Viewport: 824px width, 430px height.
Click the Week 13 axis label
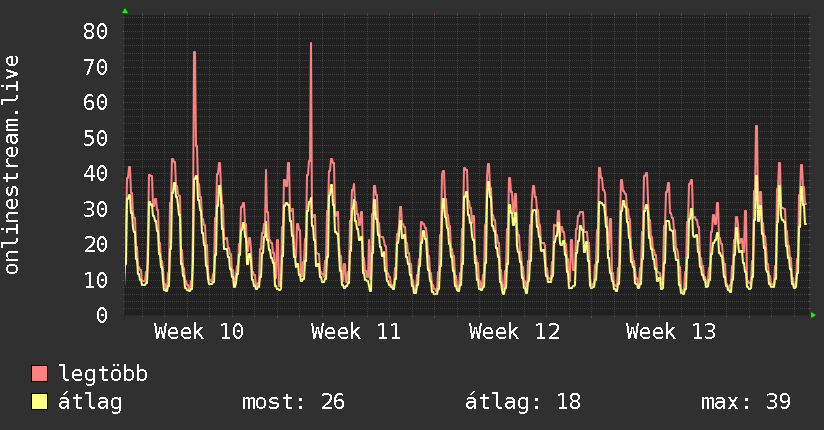[x=671, y=332]
